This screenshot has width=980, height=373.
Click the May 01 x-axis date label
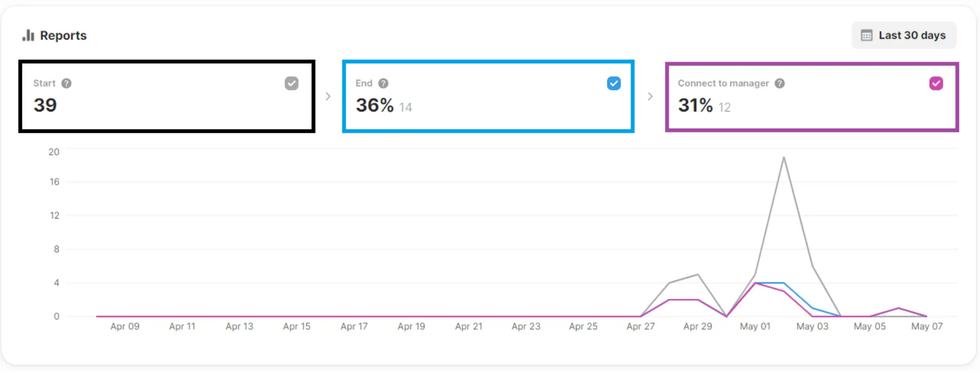(x=755, y=326)
